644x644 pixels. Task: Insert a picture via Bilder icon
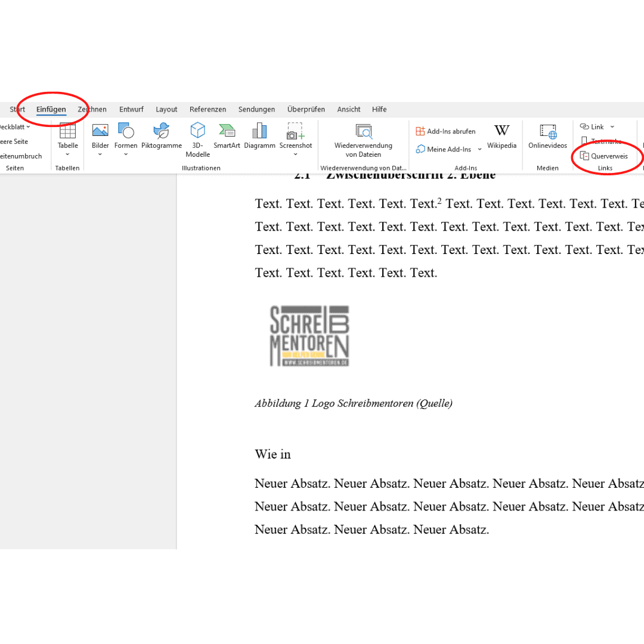click(x=100, y=131)
